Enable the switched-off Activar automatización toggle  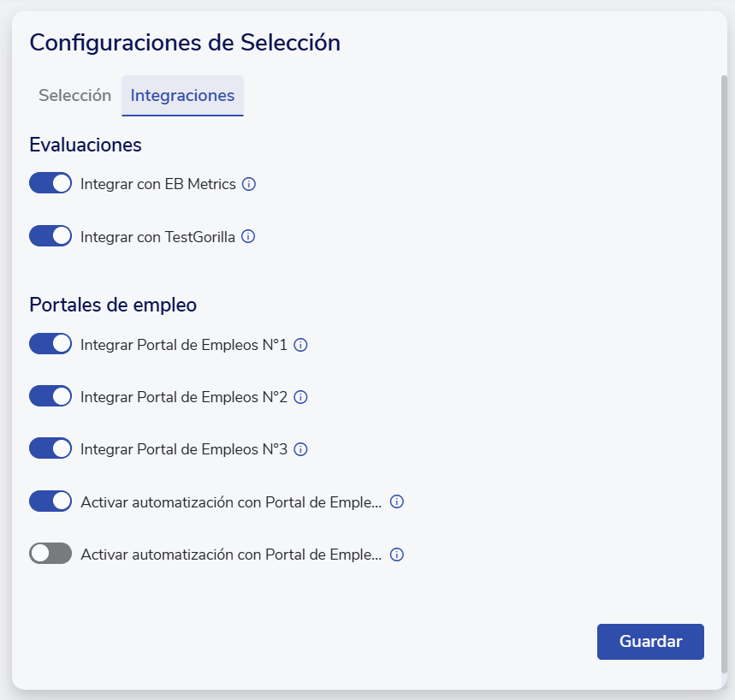tap(50, 554)
